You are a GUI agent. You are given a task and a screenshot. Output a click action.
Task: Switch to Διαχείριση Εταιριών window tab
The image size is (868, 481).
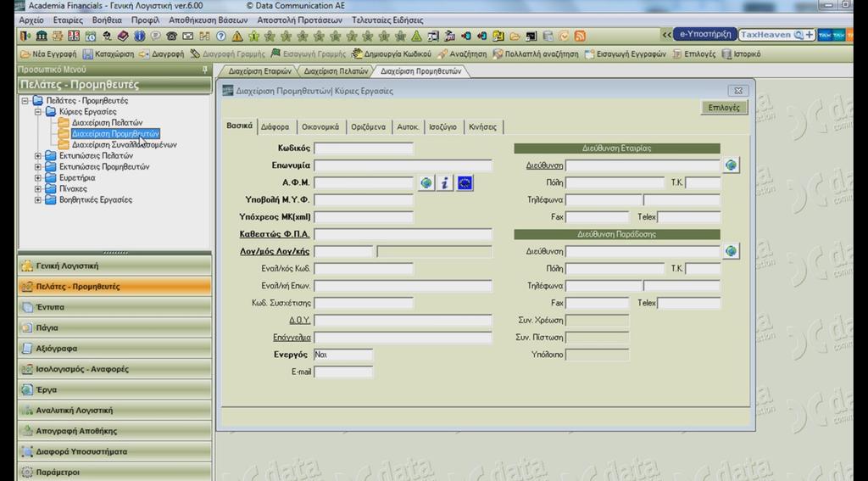point(259,71)
